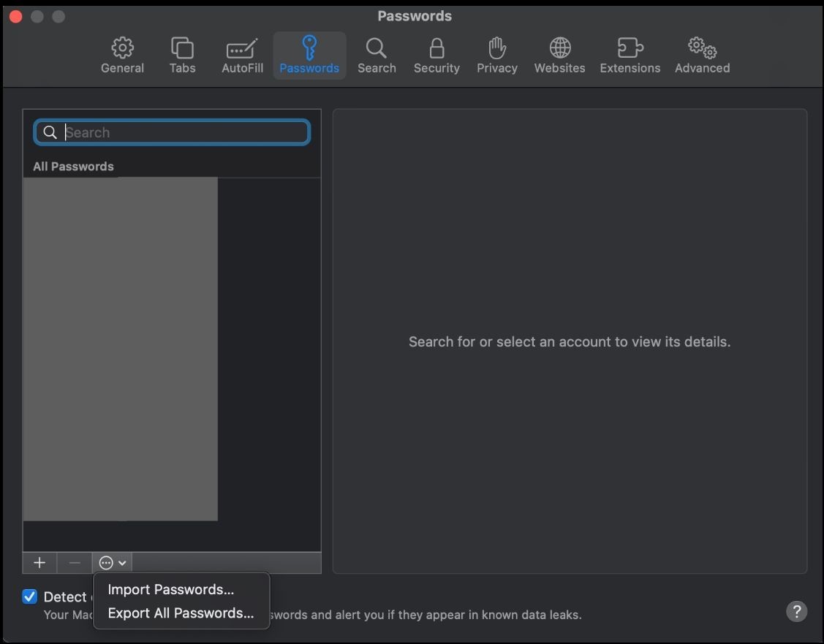Viewport: 824px width, 644px height.
Task: Click the plus button to add password
Action: [39, 563]
